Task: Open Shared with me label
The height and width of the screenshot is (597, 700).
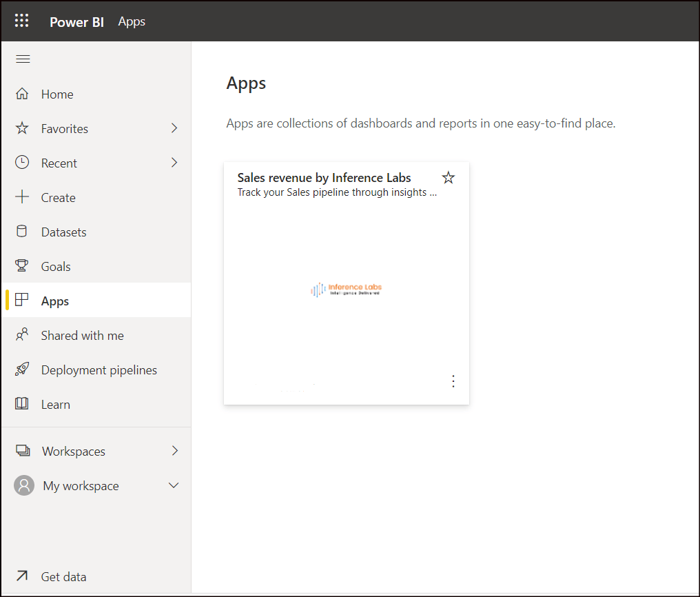Action: pos(83,335)
